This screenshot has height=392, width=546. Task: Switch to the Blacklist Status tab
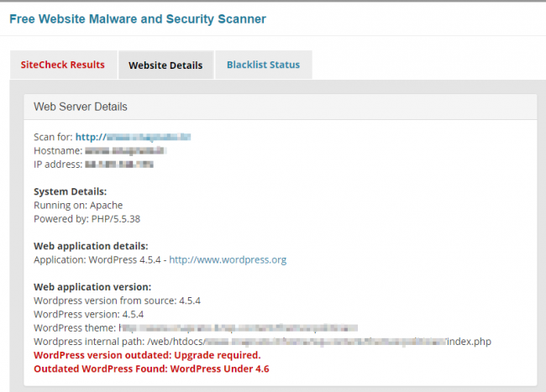[x=263, y=65]
